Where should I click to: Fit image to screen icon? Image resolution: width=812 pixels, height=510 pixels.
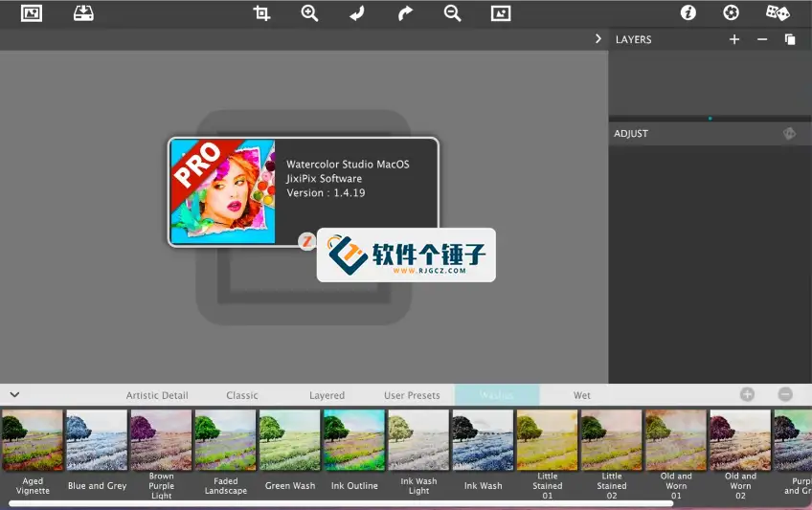tap(501, 13)
